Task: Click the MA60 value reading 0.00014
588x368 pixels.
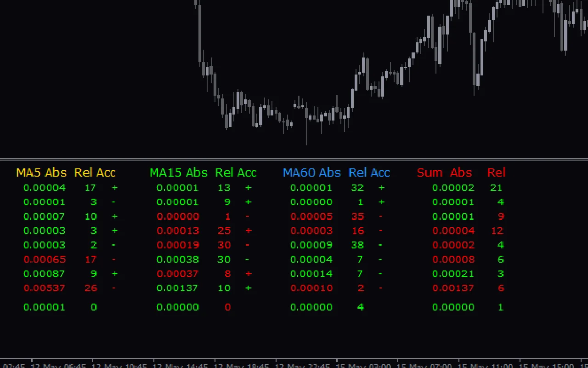Action: (311, 274)
